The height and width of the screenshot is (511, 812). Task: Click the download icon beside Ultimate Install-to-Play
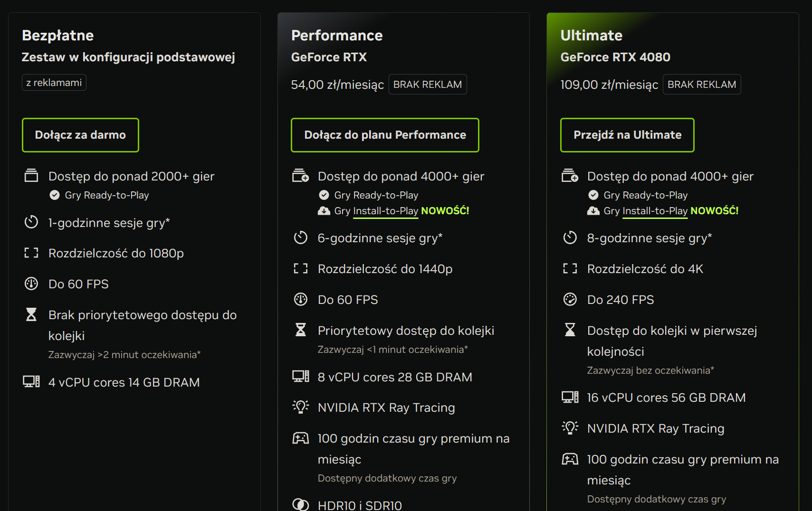pyautogui.click(x=593, y=211)
